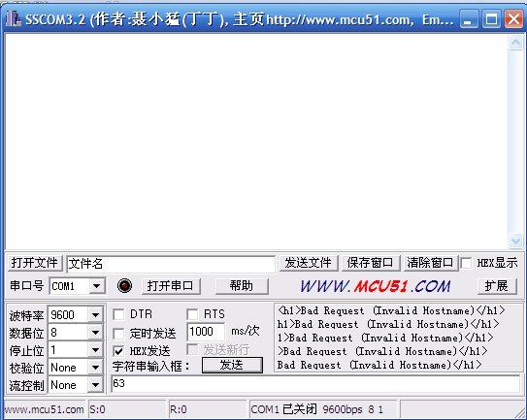Screen dimensions: 527x420
Task: Maximize the SSCOM window
Action: coord(491,18)
